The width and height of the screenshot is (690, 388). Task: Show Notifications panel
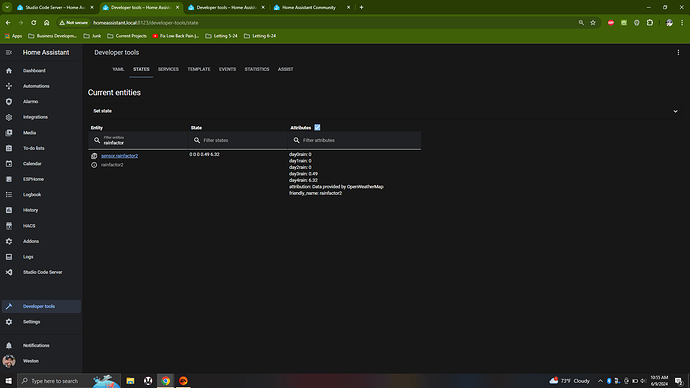41,345
